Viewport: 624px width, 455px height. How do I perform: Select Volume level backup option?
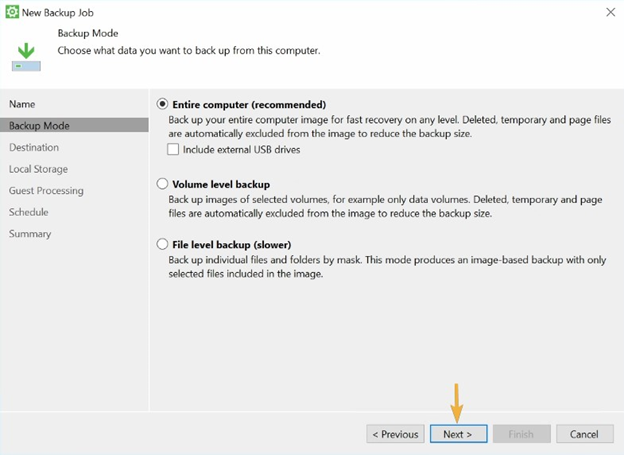[x=162, y=184]
